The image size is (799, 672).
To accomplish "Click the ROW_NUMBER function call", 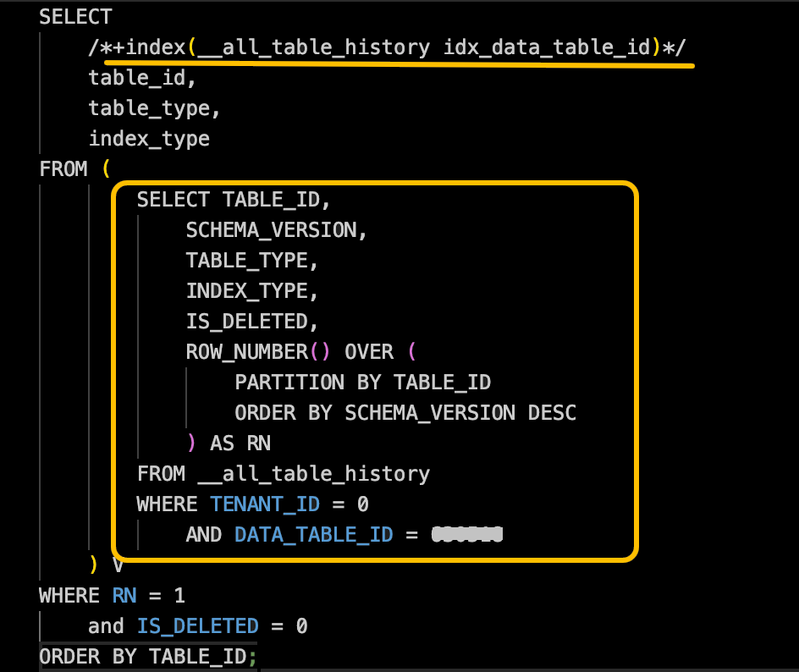I will pos(257,351).
